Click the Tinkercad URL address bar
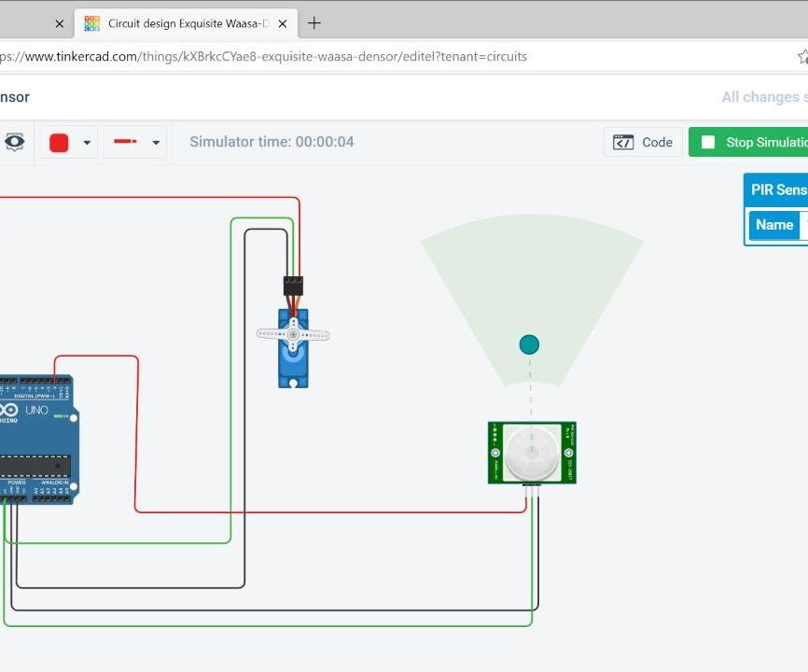808x672 pixels. click(373, 56)
